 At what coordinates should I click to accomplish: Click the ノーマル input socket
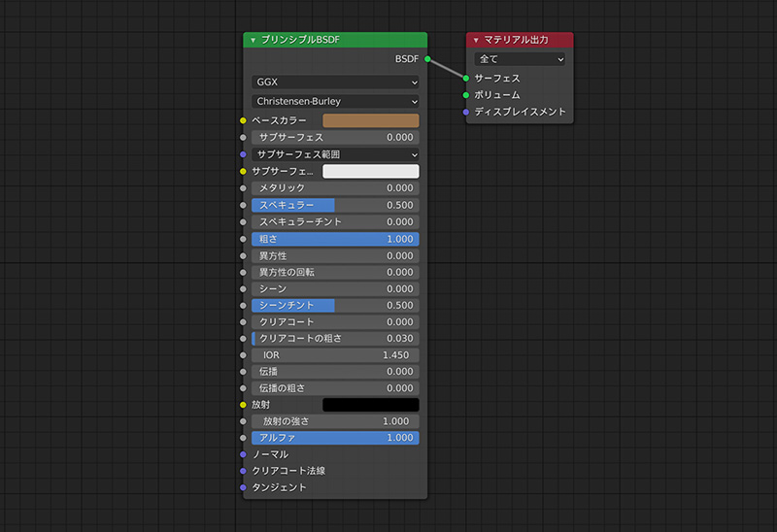coord(243,454)
